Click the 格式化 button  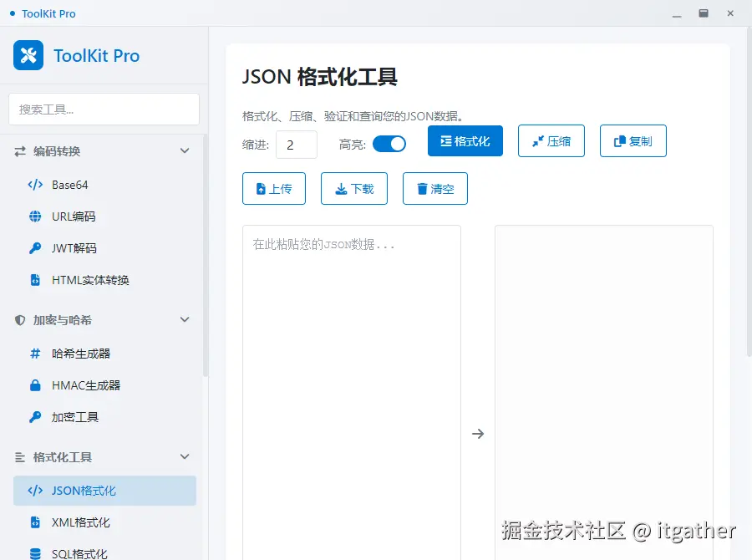(465, 140)
